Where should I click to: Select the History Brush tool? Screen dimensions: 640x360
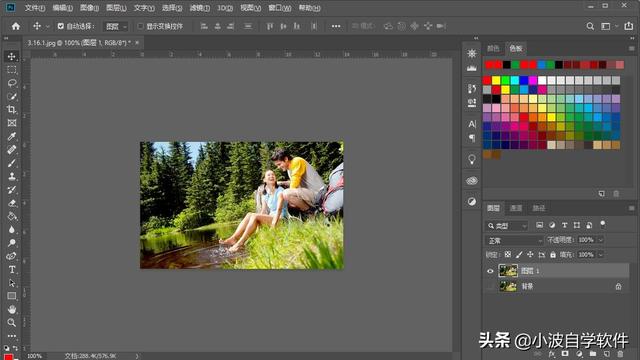pyautogui.click(x=11, y=189)
